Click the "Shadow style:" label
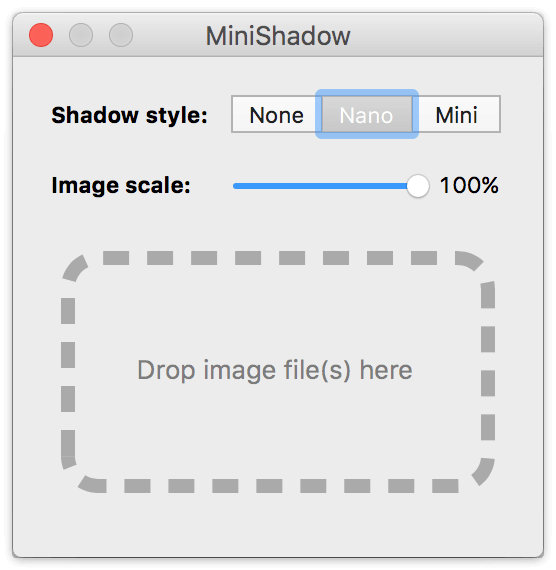Image resolution: width=556 pixels, height=570 pixels. tap(129, 115)
